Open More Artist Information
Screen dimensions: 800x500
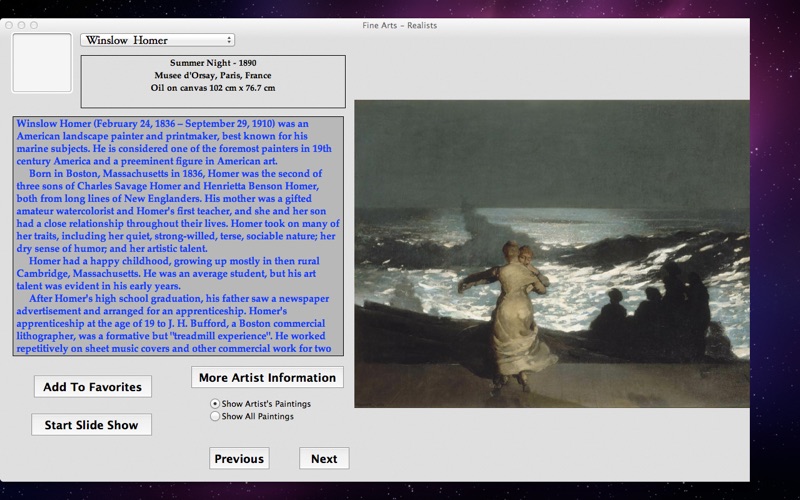pos(267,378)
